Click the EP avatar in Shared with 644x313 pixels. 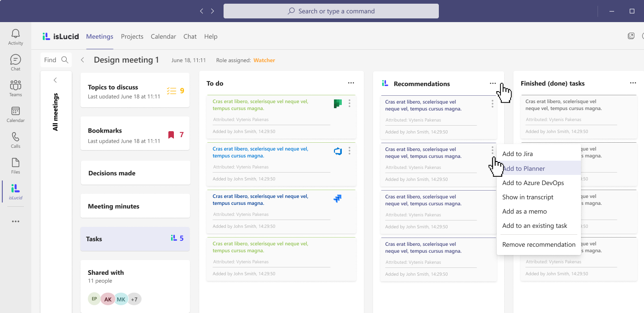pos(94,299)
